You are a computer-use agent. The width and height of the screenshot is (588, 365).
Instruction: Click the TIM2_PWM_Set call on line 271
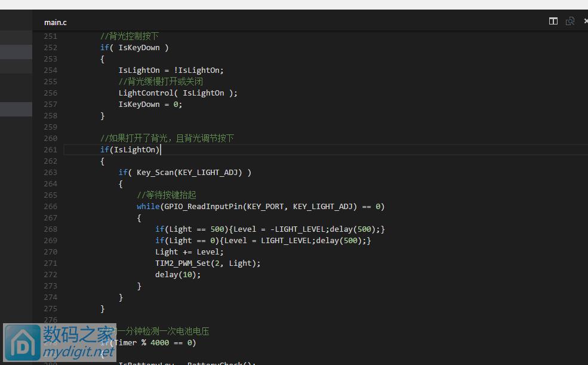185,263
